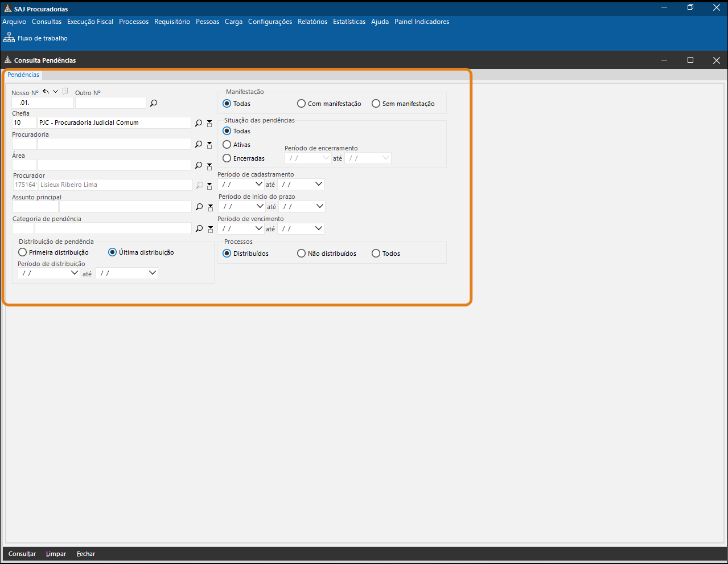Screen dimensions: 728x564
Task: Click the Fluxo de trabalho toolbar icon
Action: pyautogui.click(x=9, y=38)
